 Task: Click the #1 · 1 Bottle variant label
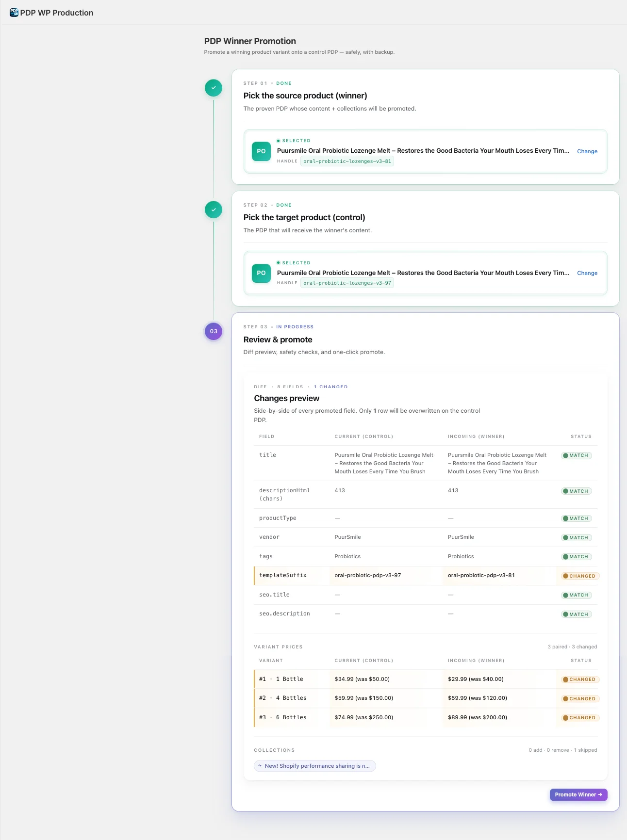pyautogui.click(x=281, y=679)
